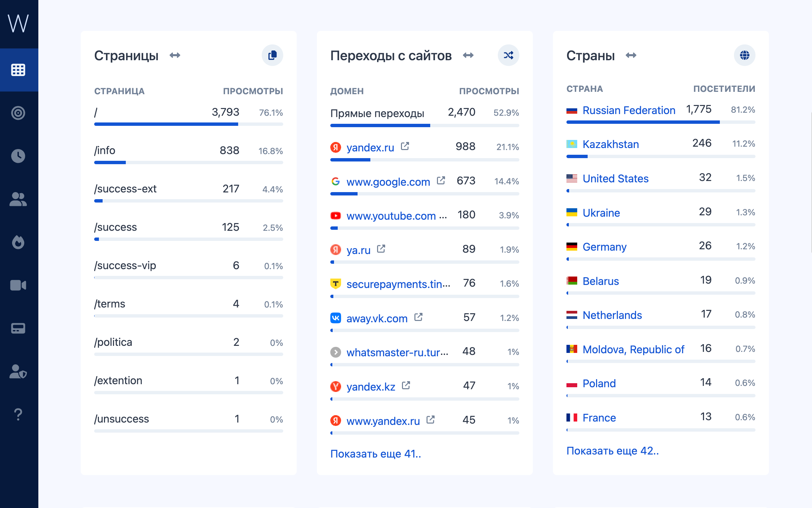Click the copy pages icon in Страницы card
Viewport: 812px width, 508px height.
pyautogui.click(x=272, y=55)
